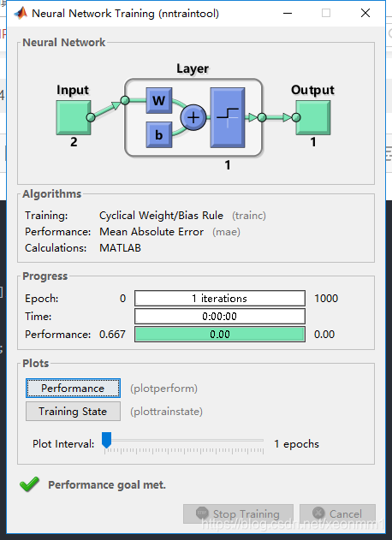Click the Epoch progress bar showing 1 iterations

[x=220, y=298]
